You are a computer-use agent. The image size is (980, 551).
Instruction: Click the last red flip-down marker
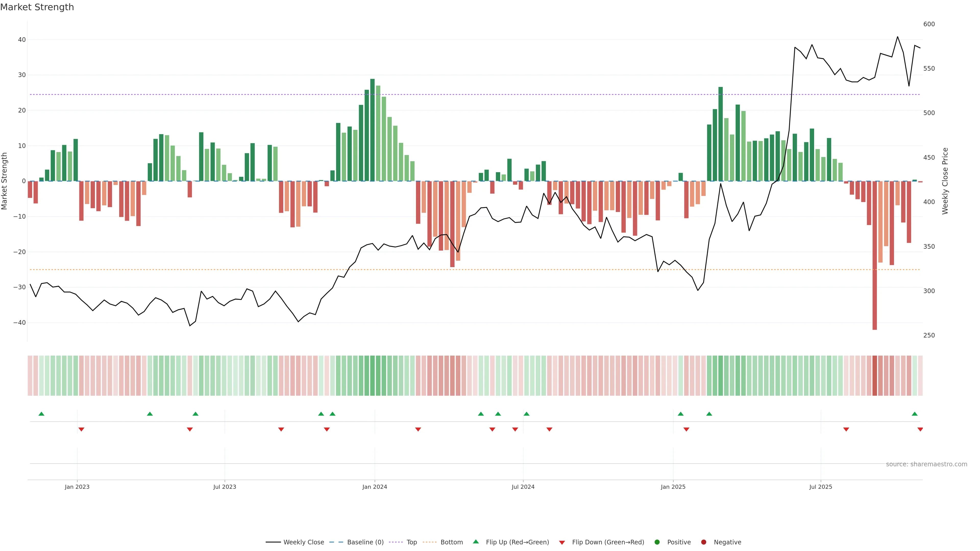(x=920, y=429)
